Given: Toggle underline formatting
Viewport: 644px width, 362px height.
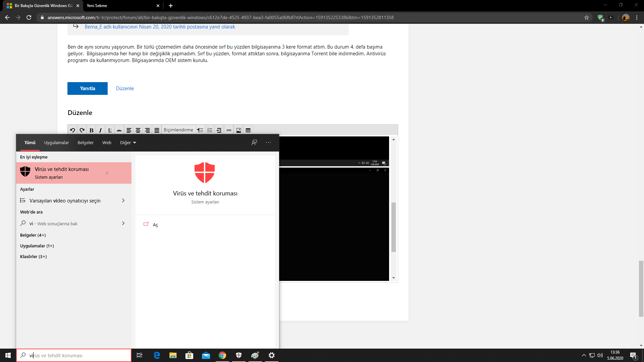Looking at the screenshot, I should pos(110,130).
